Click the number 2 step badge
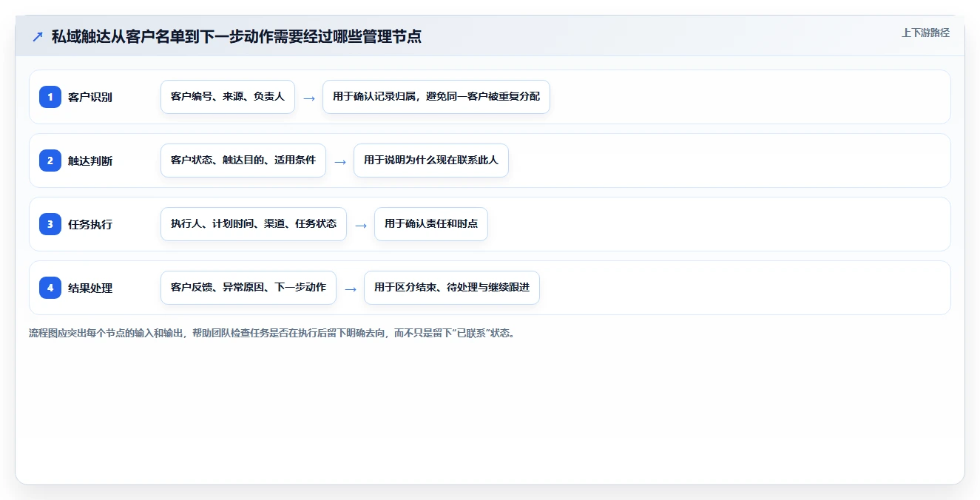Viewport: 980px width, 500px height. coord(50,161)
